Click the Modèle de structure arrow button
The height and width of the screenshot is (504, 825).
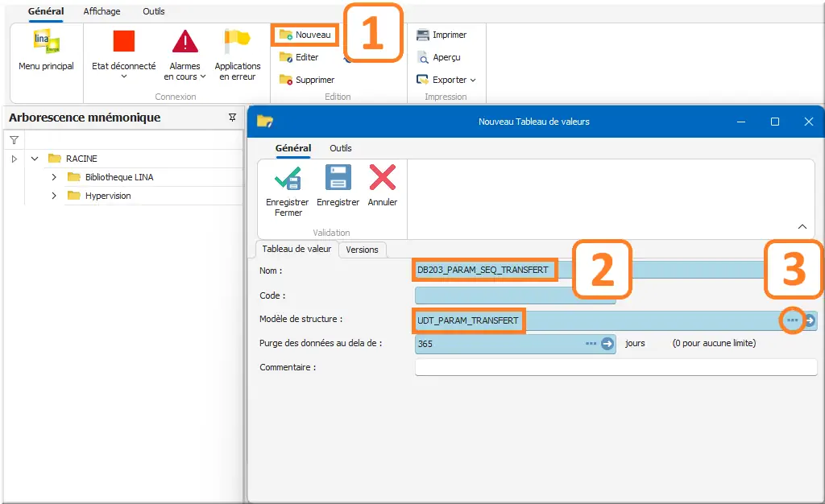point(810,320)
